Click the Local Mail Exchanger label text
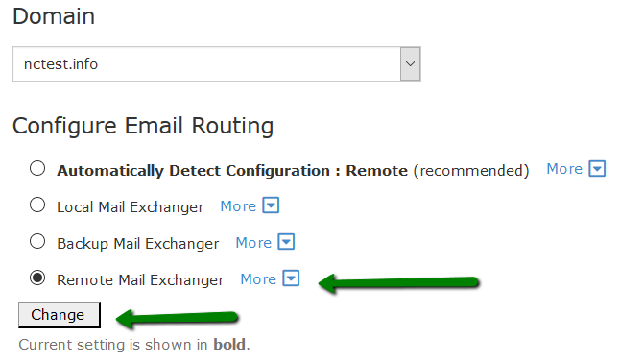The image size is (644, 362). click(x=131, y=207)
